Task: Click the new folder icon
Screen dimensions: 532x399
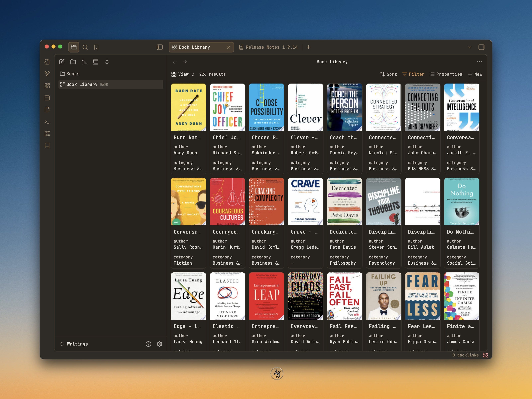Action: coord(73,62)
